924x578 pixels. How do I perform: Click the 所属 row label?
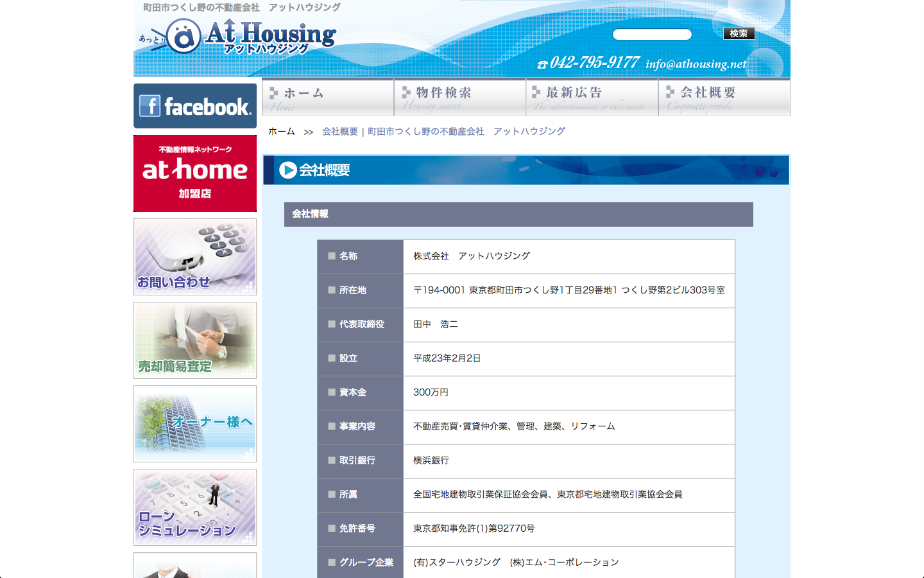click(348, 495)
